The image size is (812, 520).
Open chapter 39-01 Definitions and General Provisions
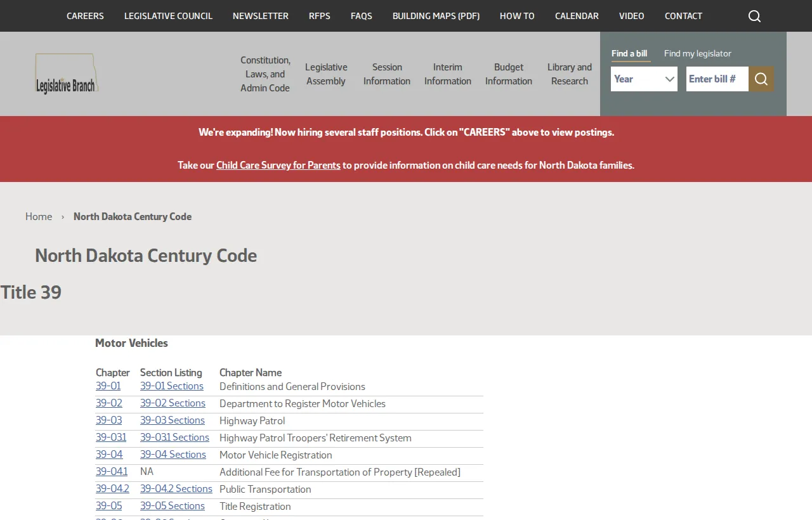coord(108,386)
